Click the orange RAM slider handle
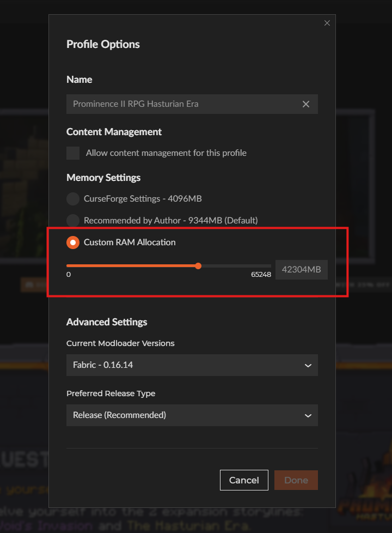 (198, 266)
